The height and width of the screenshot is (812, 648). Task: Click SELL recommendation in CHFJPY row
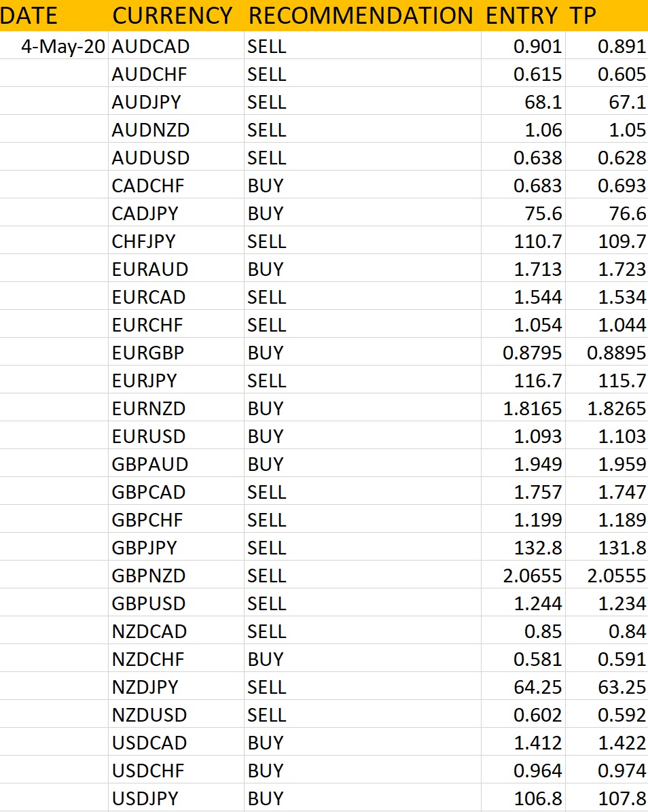[x=266, y=242]
